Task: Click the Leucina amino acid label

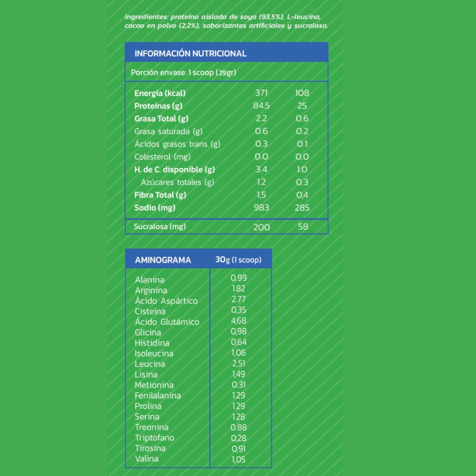Action: click(150, 364)
